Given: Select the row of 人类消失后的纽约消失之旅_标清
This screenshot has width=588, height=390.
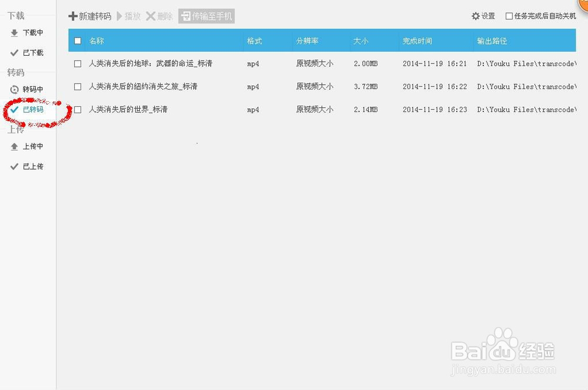Looking at the screenshot, I should point(143,86).
